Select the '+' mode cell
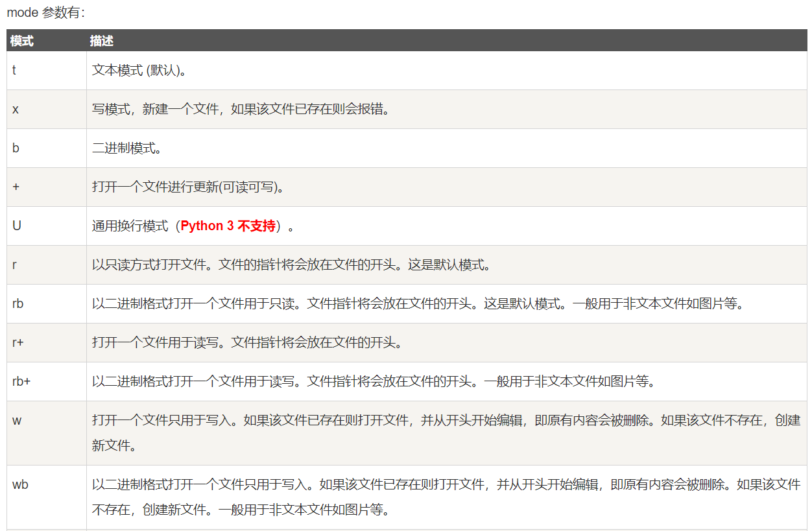This screenshot has height=531, width=812. pos(47,187)
